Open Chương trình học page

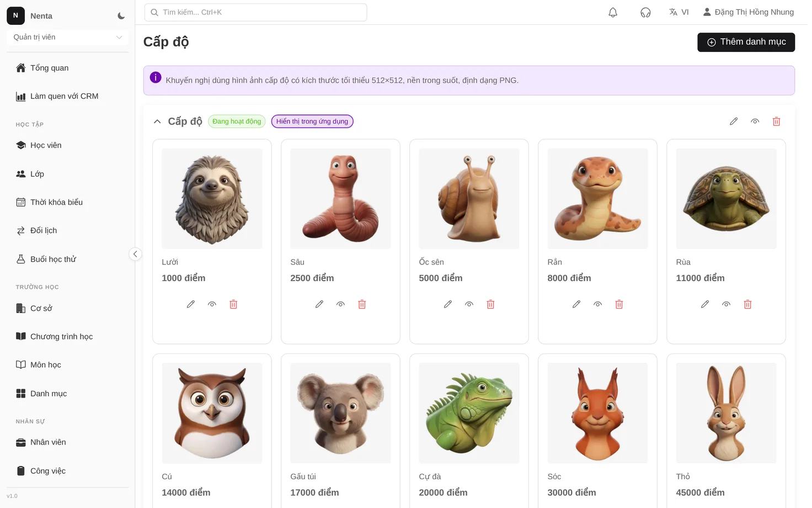67,336
